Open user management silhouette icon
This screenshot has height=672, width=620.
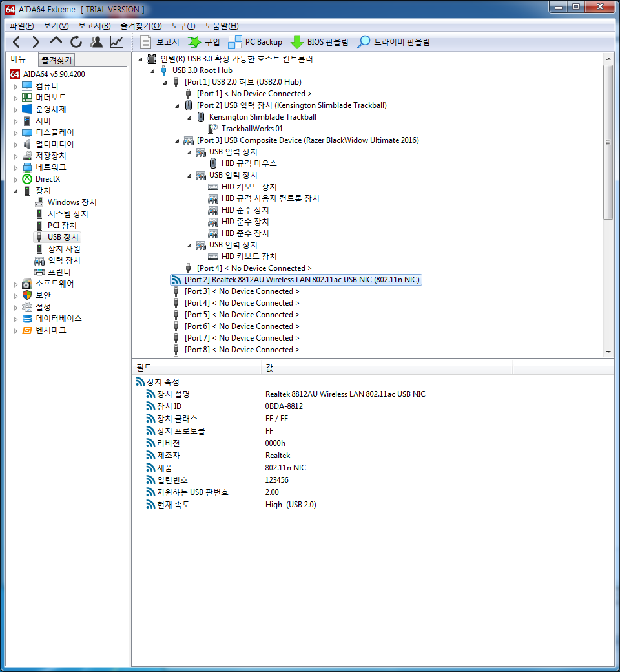(96, 41)
